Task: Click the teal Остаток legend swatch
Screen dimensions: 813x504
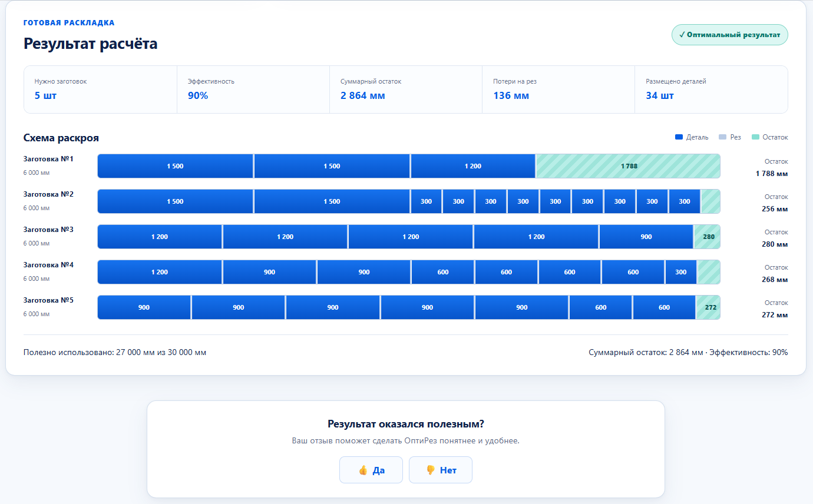Action: 755,137
